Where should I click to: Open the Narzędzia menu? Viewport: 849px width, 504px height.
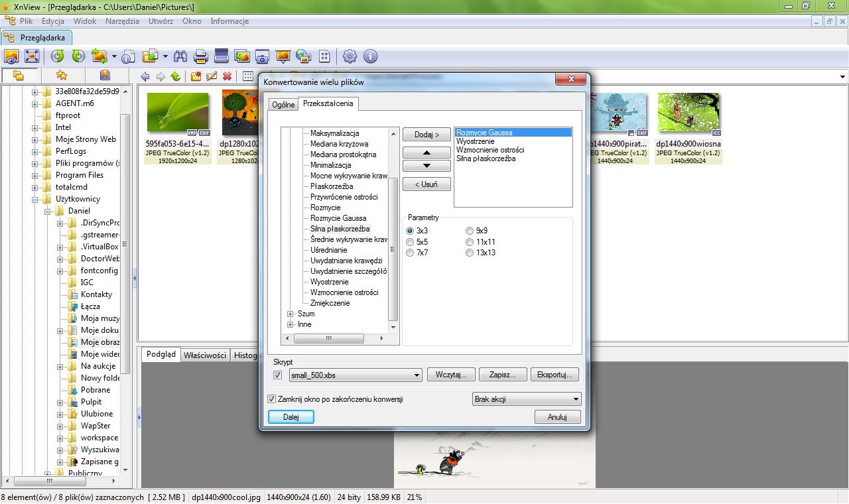click(123, 21)
